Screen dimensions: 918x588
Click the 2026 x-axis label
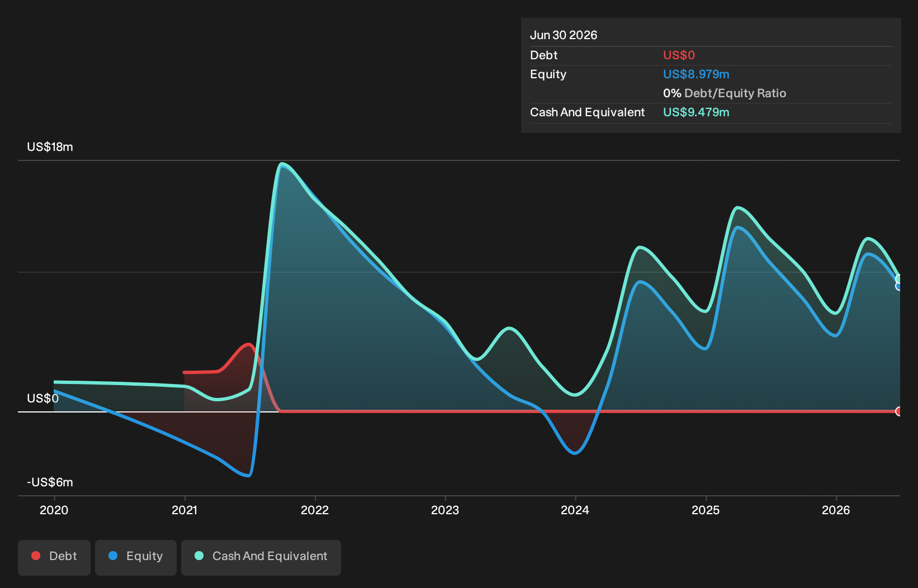[836, 510]
